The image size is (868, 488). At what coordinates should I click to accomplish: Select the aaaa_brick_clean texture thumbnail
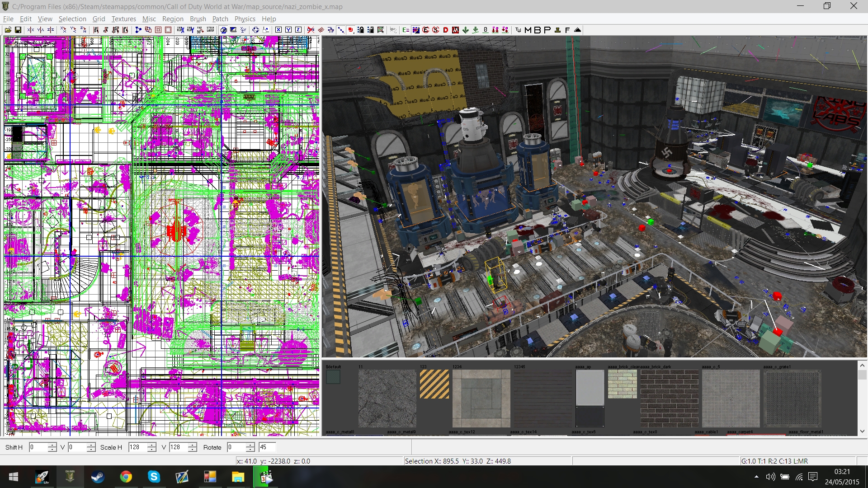coord(623,384)
